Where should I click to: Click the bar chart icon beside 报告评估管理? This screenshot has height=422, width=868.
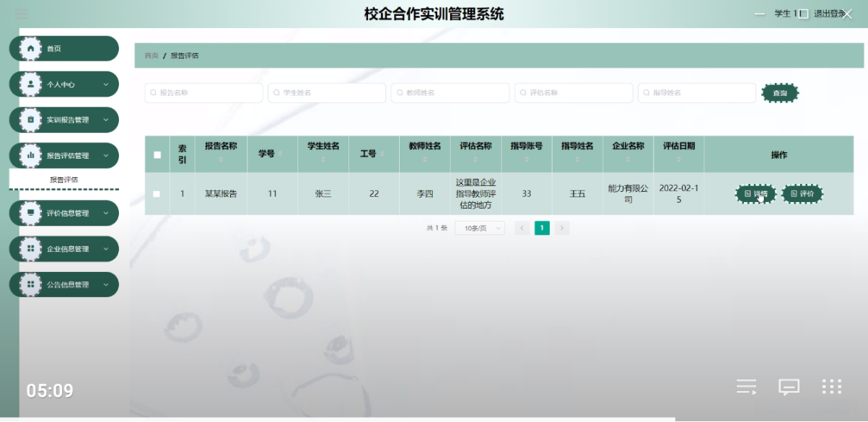coord(30,155)
